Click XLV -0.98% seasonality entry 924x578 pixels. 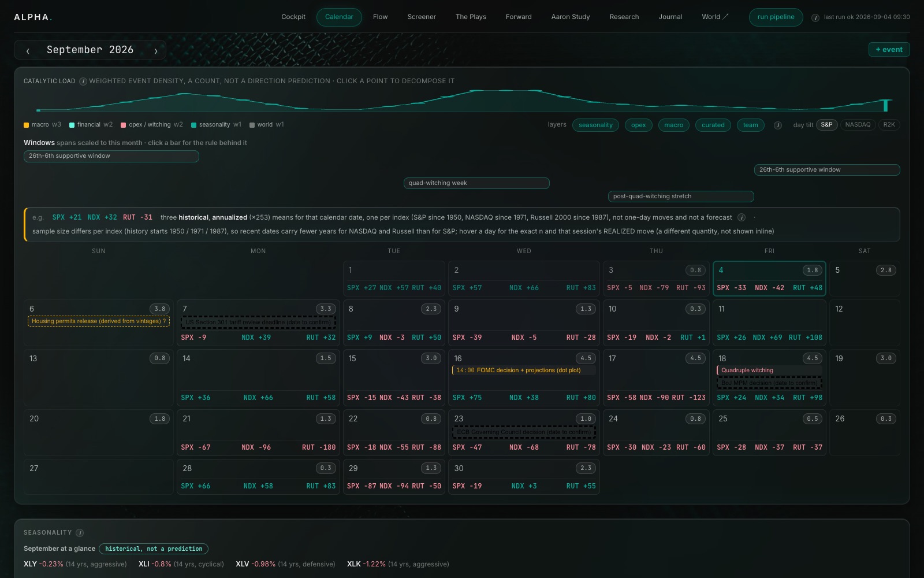click(285, 564)
